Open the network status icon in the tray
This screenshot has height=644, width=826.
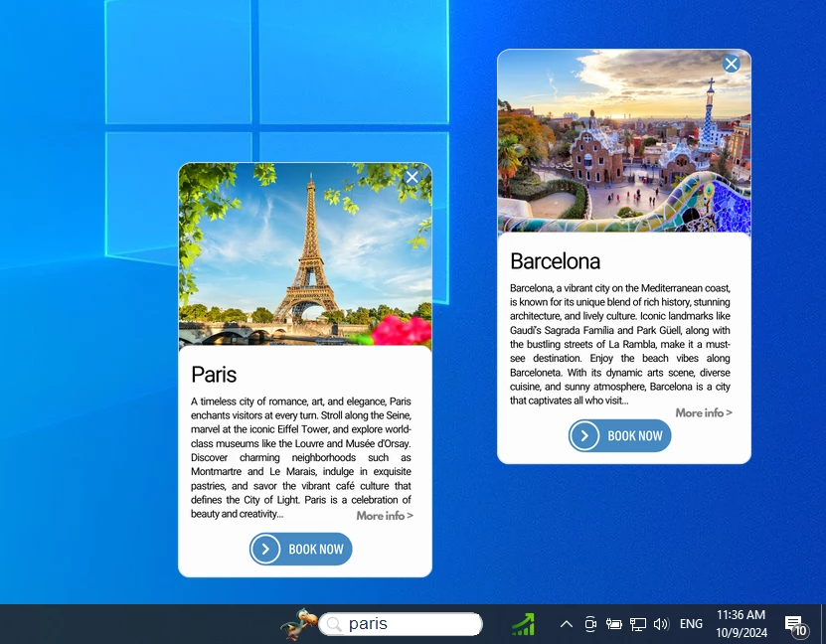[637, 624]
